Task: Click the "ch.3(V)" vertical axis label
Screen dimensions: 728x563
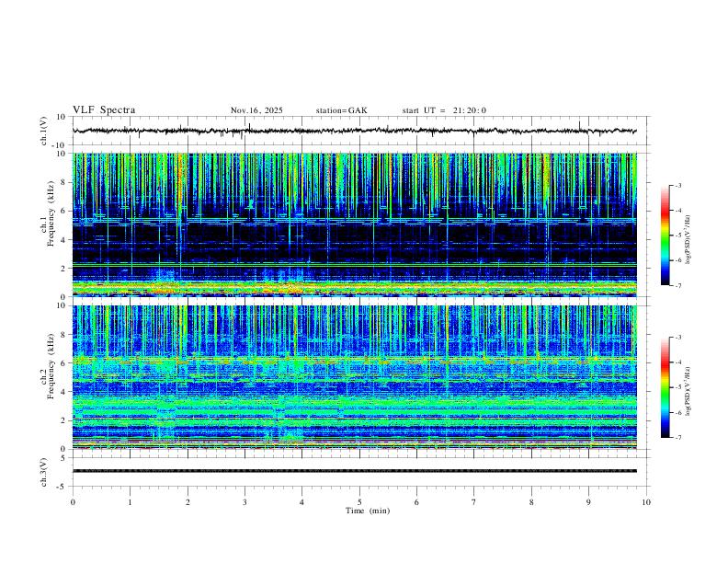Action: coord(43,472)
